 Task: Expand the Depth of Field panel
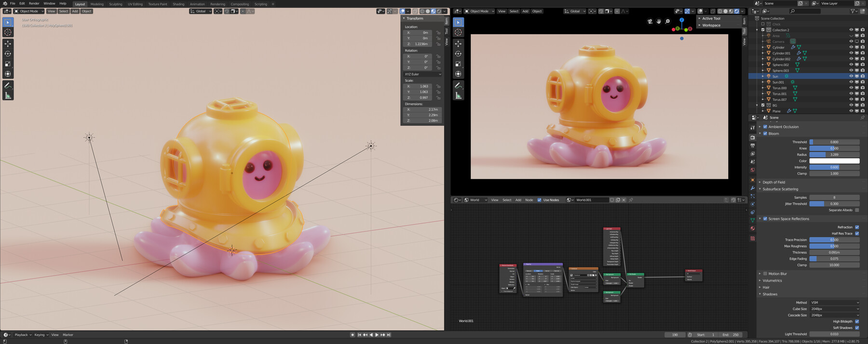[x=773, y=182]
